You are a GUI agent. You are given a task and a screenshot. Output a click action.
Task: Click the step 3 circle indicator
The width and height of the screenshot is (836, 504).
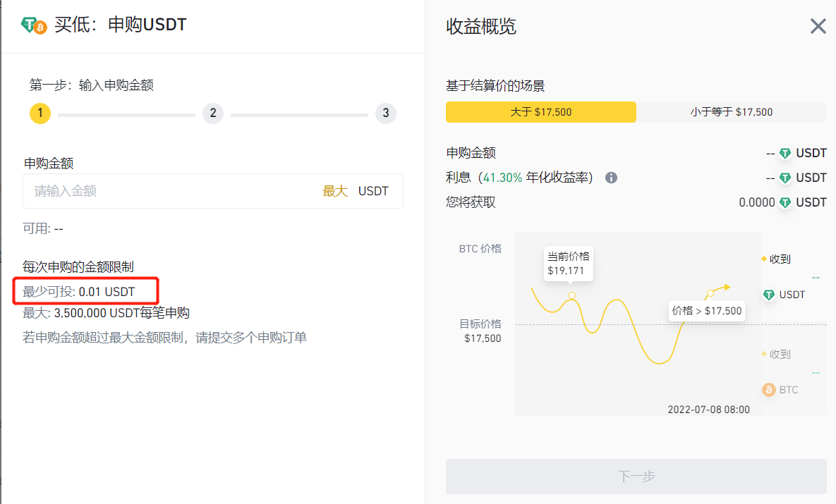click(x=385, y=113)
